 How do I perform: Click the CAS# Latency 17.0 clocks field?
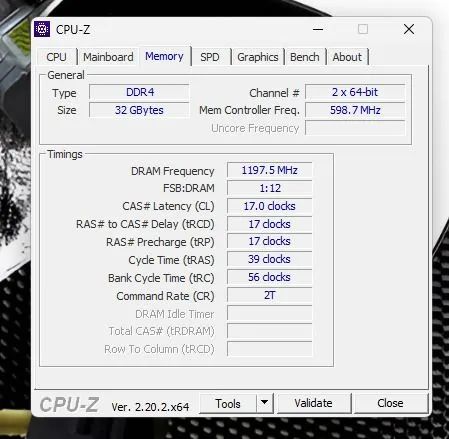point(270,206)
